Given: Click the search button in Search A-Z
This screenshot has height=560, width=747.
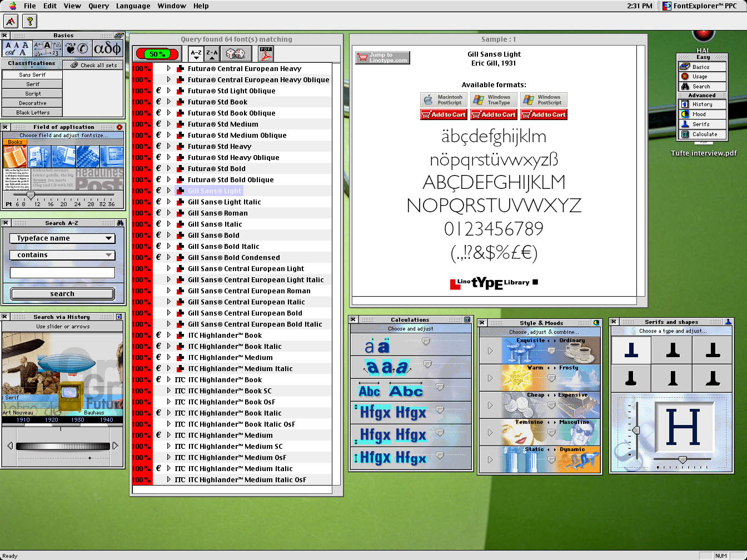Looking at the screenshot, I should pos(62,294).
